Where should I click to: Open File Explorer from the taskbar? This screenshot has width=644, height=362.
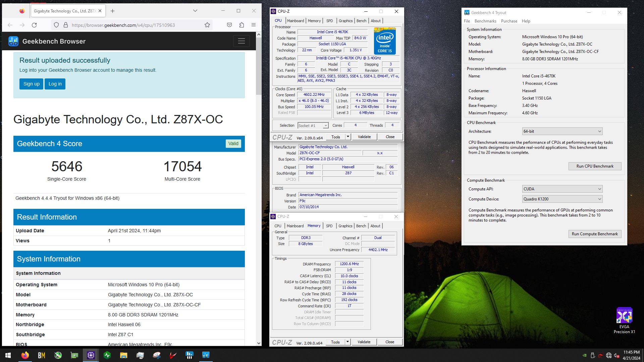(124, 355)
